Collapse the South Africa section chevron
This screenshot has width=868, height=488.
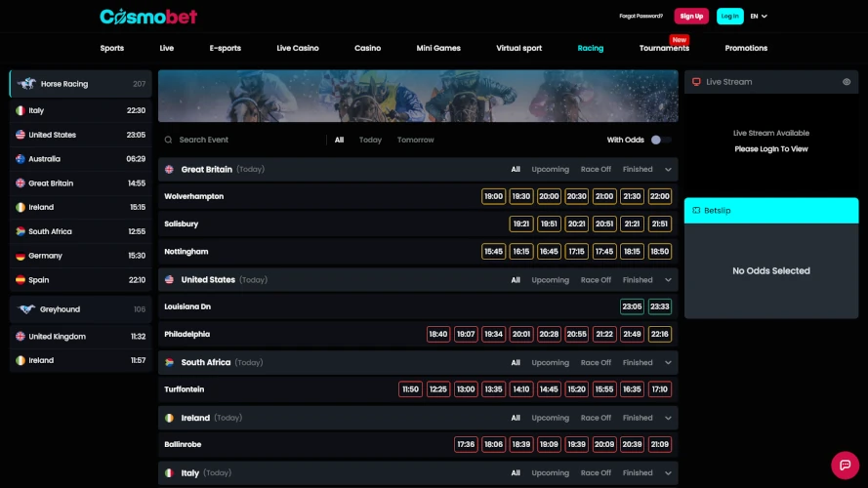click(668, 362)
